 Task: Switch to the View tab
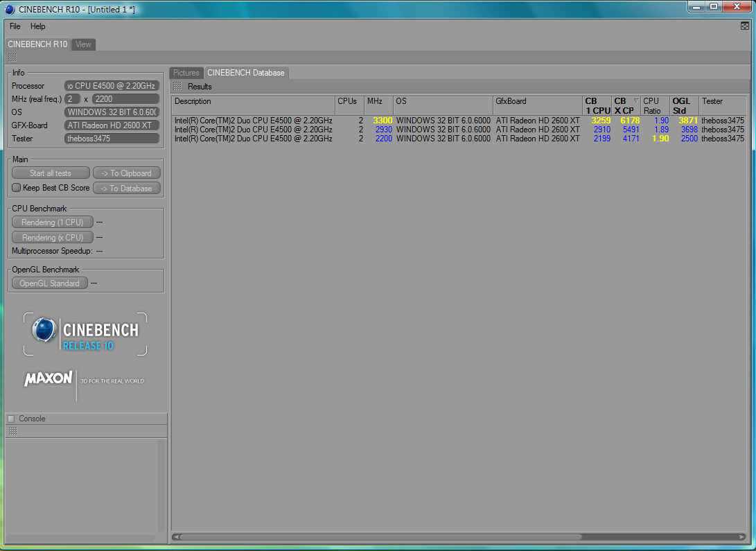83,44
